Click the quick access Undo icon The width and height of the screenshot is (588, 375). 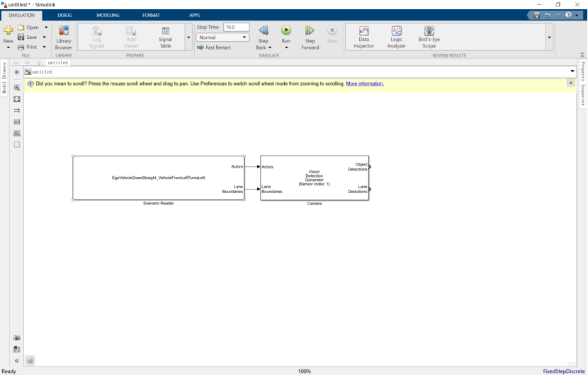548,15
